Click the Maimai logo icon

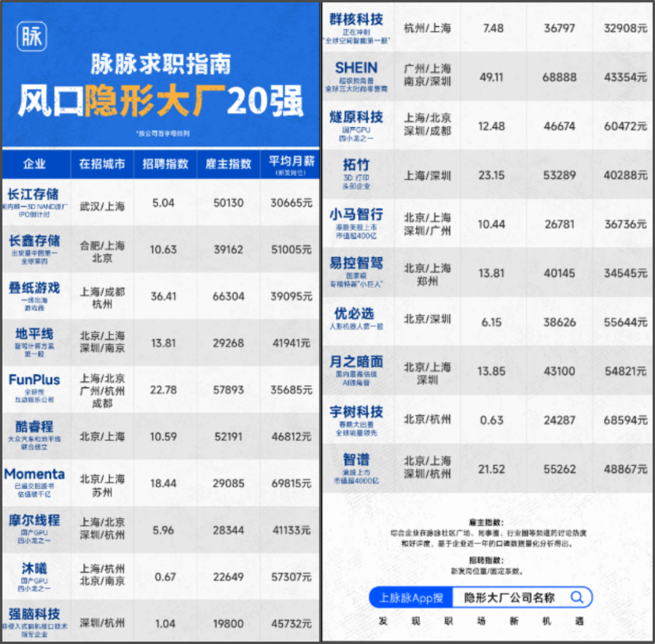tap(32, 36)
